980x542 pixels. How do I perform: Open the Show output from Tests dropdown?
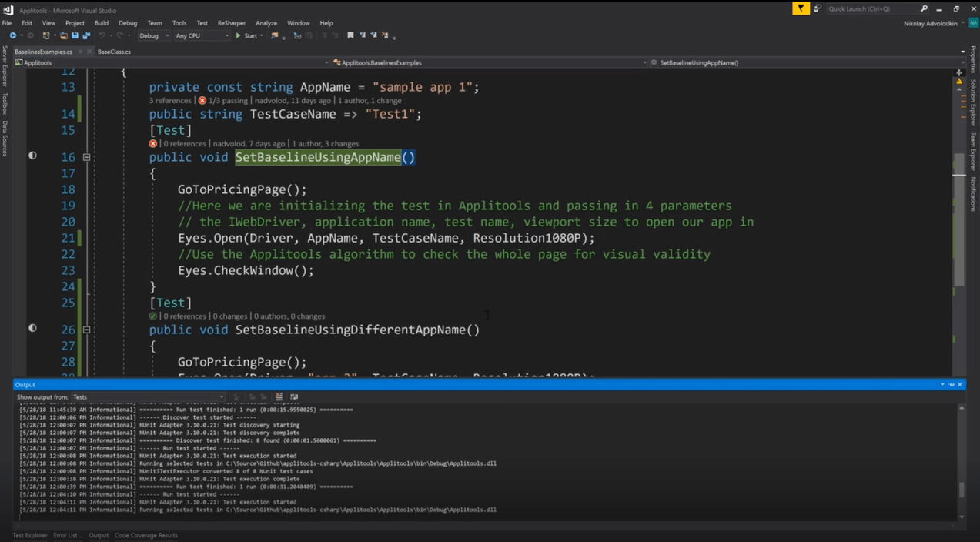point(147,397)
